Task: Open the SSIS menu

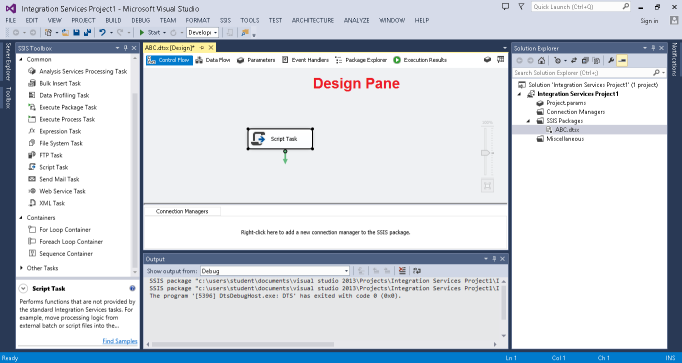Action: tap(225, 20)
